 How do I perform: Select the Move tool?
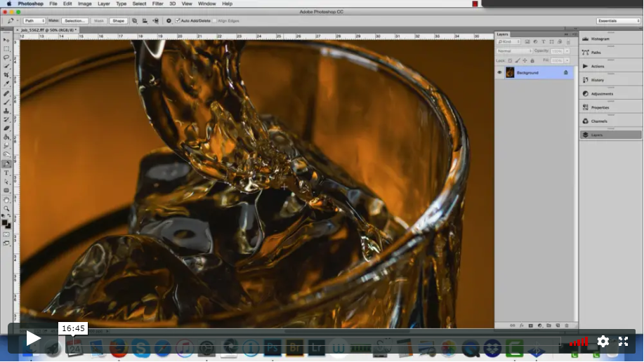pos(6,40)
